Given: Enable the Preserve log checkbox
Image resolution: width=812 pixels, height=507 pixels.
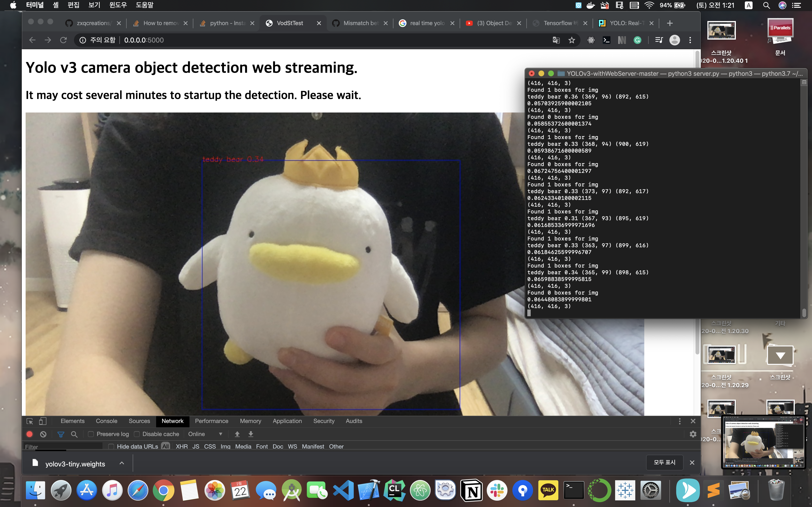Looking at the screenshot, I should point(91,434).
